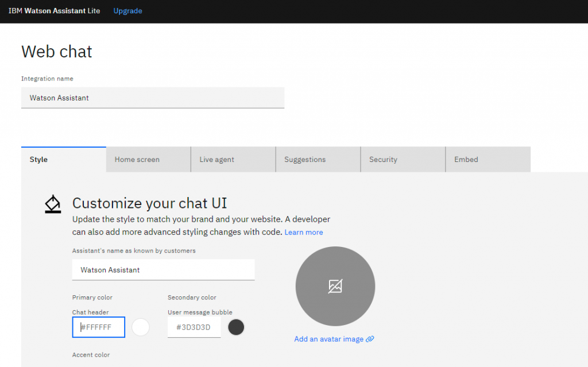Click the Integration name label
588x367 pixels.
pyautogui.click(x=47, y=79)
